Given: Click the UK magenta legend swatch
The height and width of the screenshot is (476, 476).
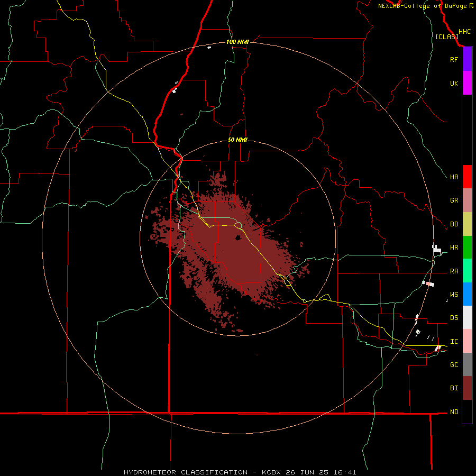Looking at the screenshot, I should point(467,83).
